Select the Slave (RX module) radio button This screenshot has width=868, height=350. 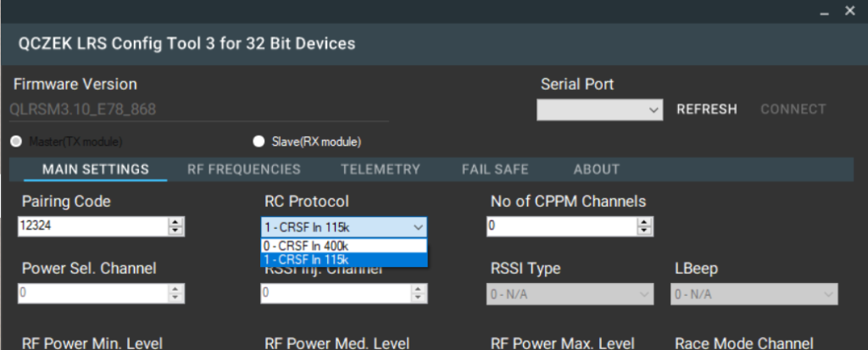coord(258,142)
